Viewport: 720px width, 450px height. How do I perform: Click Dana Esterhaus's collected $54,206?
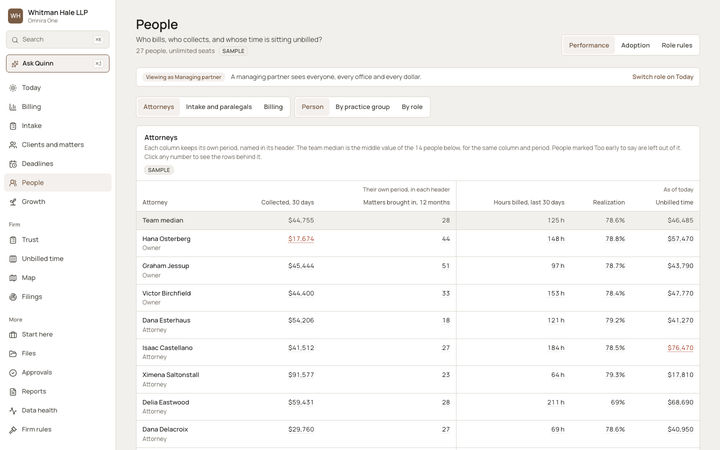301,321
